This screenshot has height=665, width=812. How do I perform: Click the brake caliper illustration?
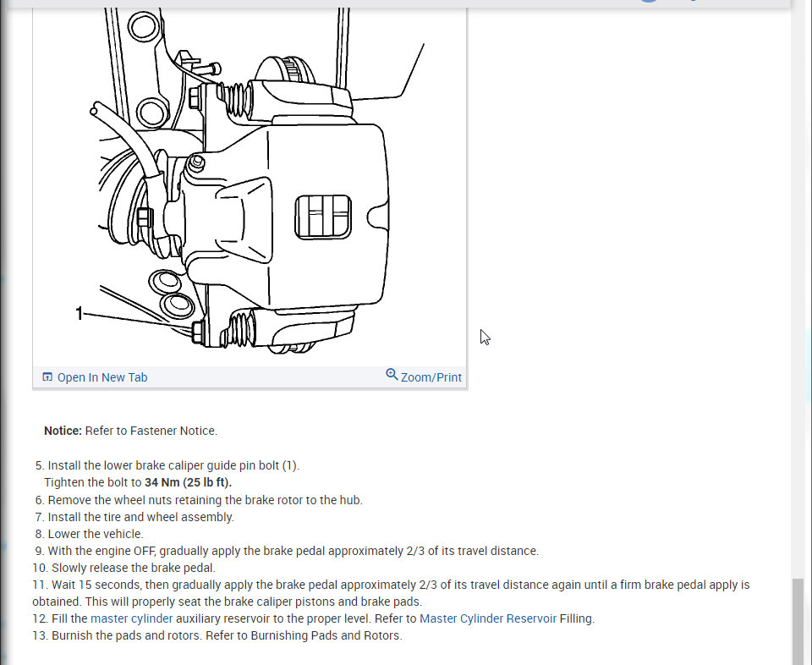pyautogui.click(x=250, y=186)
